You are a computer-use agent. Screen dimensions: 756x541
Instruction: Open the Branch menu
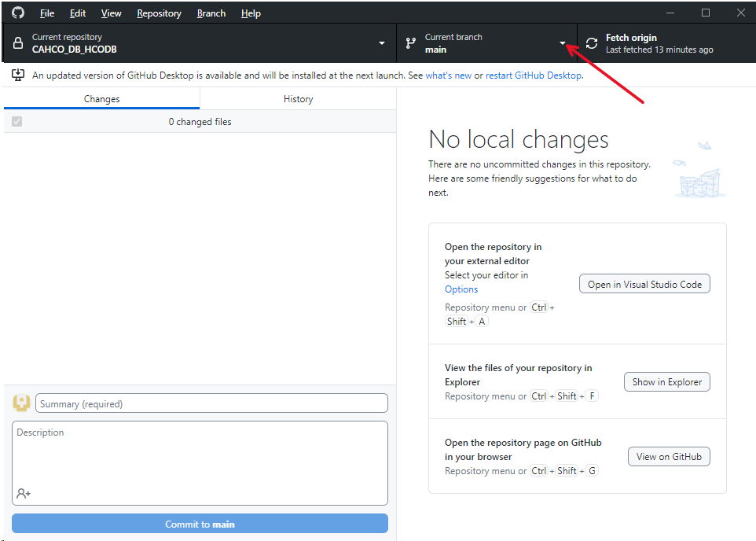[x=211, y=13]
